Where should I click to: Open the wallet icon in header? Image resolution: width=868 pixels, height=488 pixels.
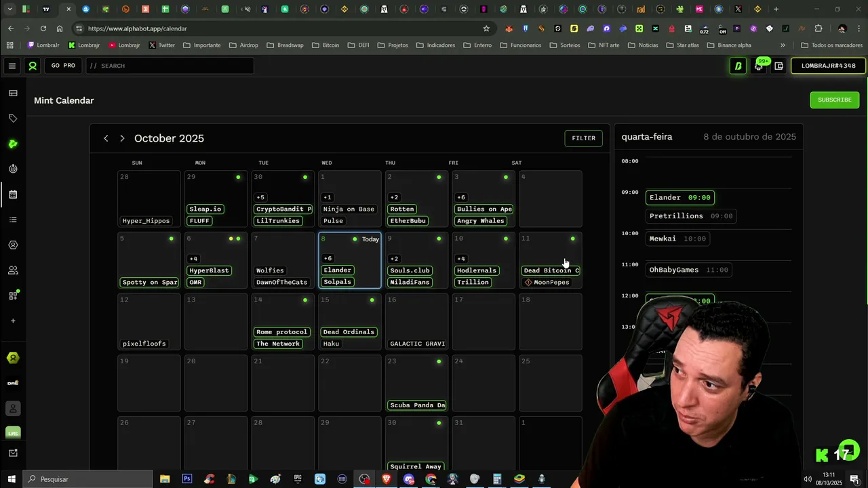[x=779, y=66]
